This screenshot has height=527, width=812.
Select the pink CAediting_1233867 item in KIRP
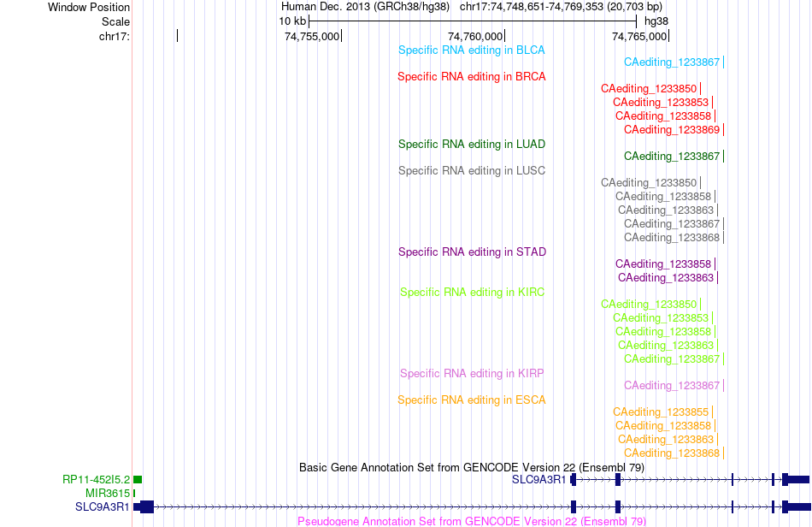pyautogui.click(x=672, y=386)
